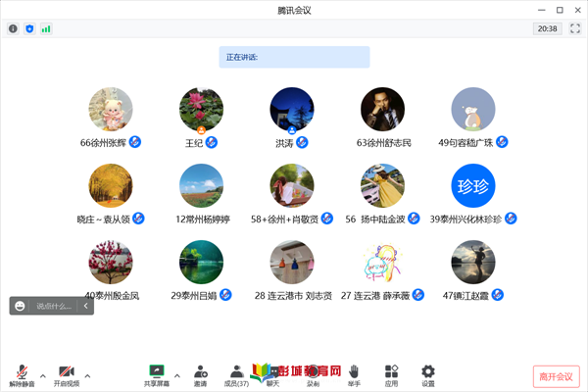Click muted mic icon beside 王纪
Image resolution: width=588 pixels, height=392 pixels.
pyautogui.click(x=212, y=142)
